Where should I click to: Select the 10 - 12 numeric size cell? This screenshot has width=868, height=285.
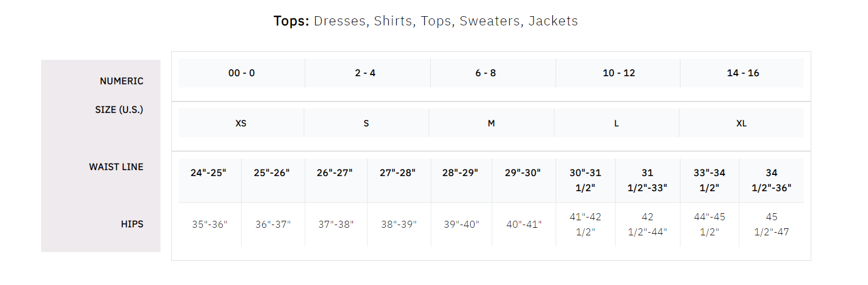point(619,73)
